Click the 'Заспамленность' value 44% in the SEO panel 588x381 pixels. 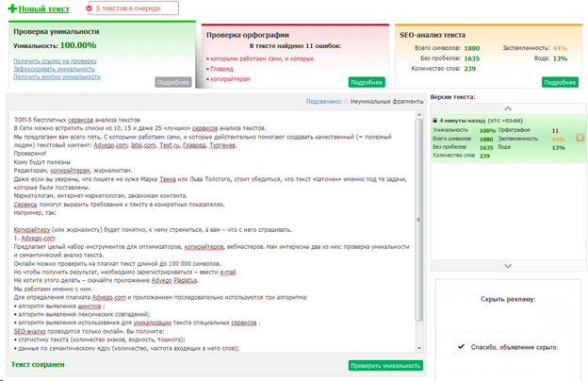click(x=560, y=48)
